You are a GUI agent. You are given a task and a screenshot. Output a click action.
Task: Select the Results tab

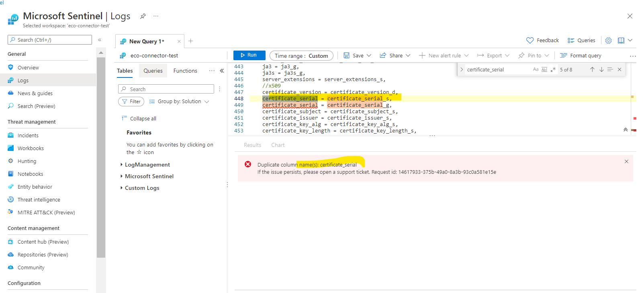coord(252,145)
